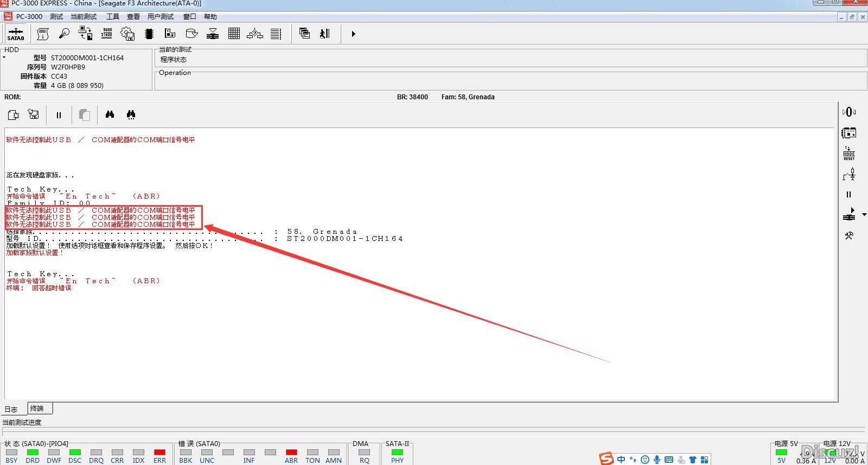Click the ERR status indicator
This screenshot has width=868, height=465.
[x=159, y=453]
